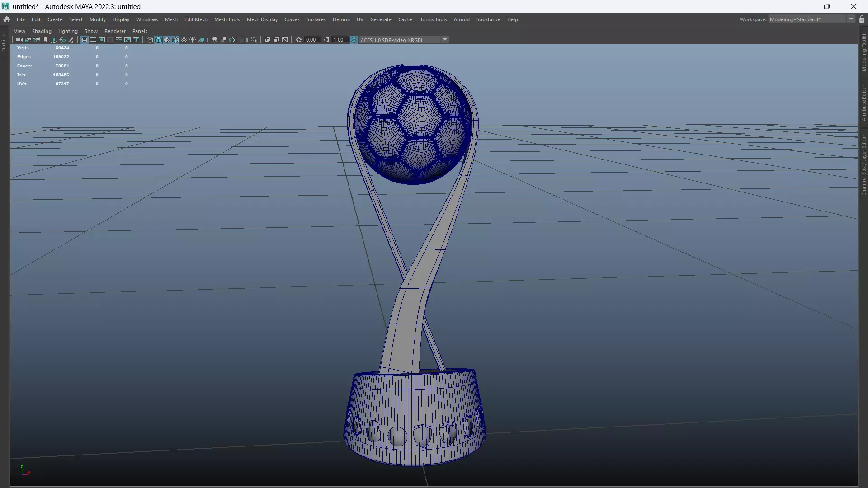This screenshot has width=868, height=488.
Task: Click the Gate Mask icon
Action: 110,40
